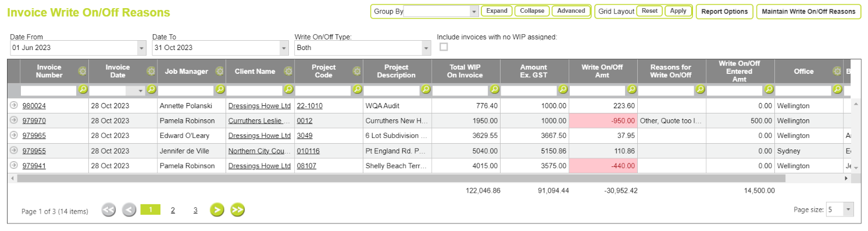This screenshot has width=868, height=231.
Task: Click the row arrow icon for invoice 979970
Action: coord(13,120)
